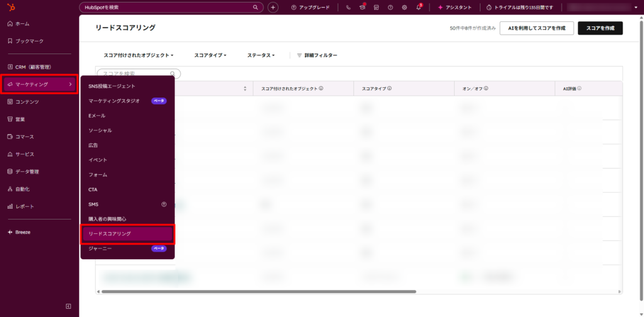Image resolution: width=644 pixels, height=317 pixels.
Task: Click the scrollbar's right arrow
Action: click(x=619, y=292)
